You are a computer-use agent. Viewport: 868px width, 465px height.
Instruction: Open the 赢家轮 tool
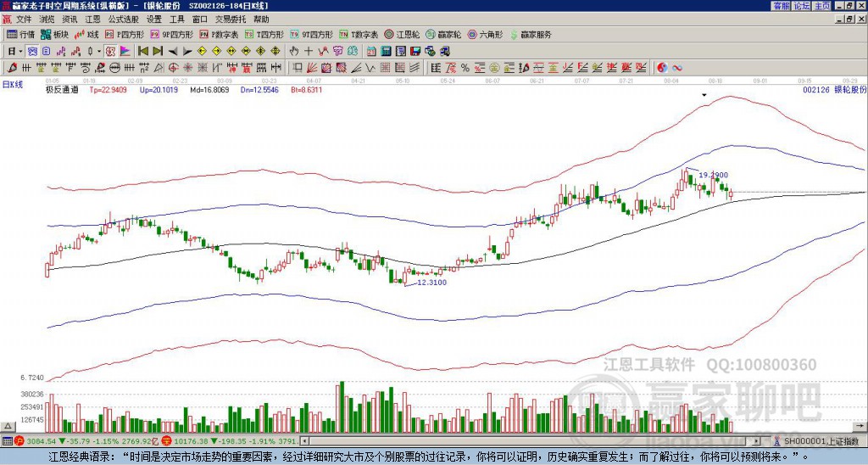point(443,34)
